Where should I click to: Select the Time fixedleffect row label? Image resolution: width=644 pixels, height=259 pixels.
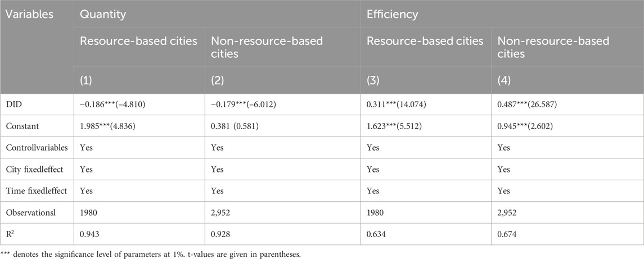click(38, 190)
